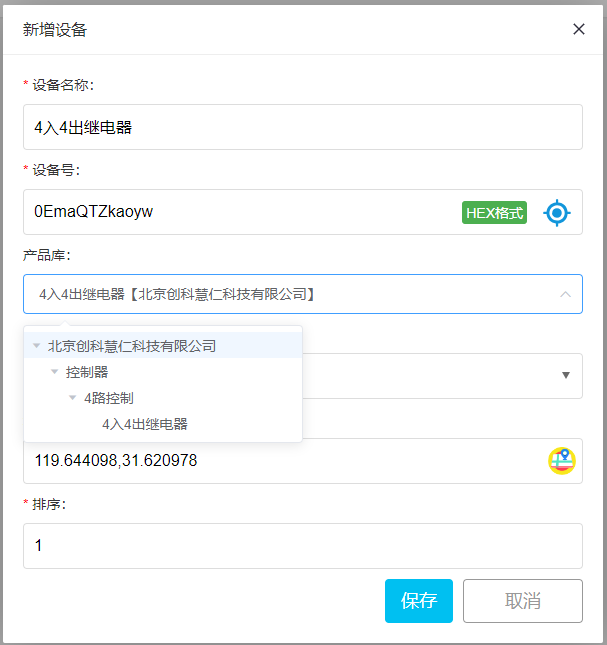Click the 产品库 selected value box

click(x=303, y=294)
